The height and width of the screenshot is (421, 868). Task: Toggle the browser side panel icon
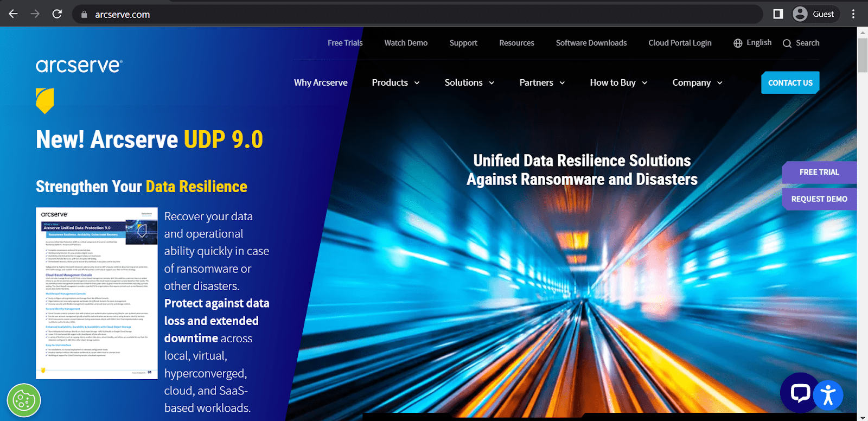(778, 14)
